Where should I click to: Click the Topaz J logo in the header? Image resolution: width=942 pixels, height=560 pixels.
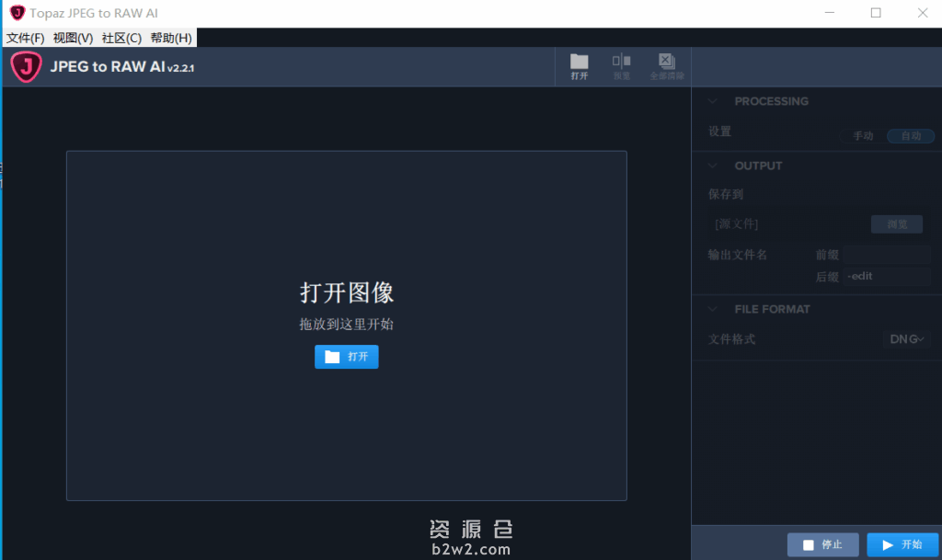point(25,66)
